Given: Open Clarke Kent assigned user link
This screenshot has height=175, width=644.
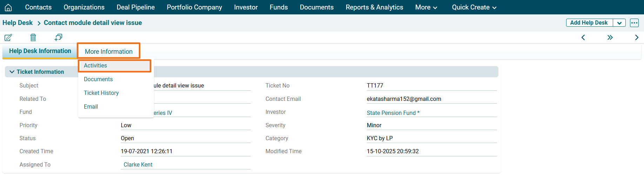Looking at the screenshot, I should (138, 165).
